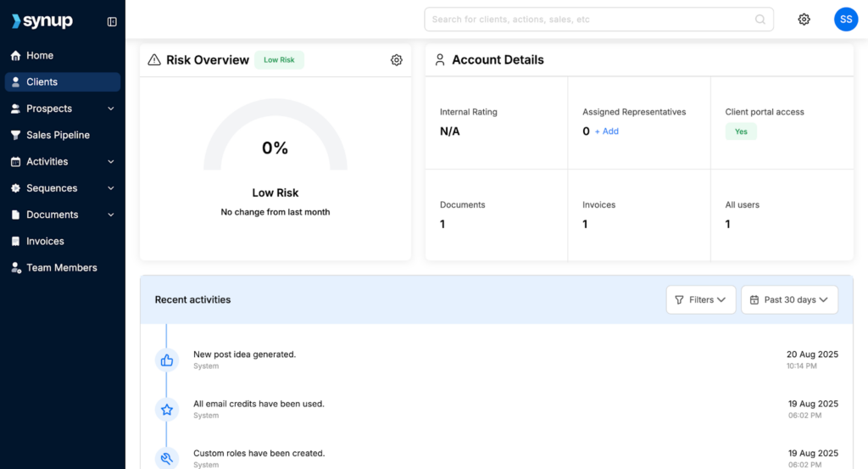Viewport: 868px width, 469px height.
Task: Open the Filters dropdown
Action: click(700, 299)
